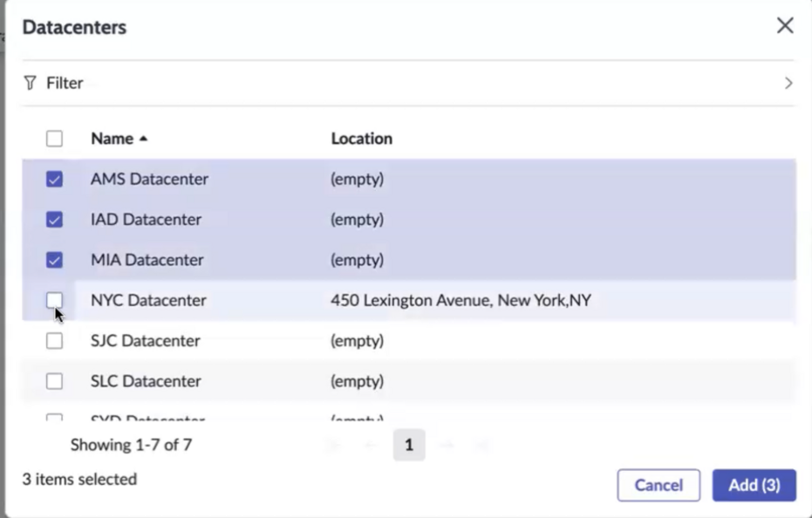The height and width of the screenshot is (518, 812).
Task: Select the NYC Datacenter name text
Action: 148,301
